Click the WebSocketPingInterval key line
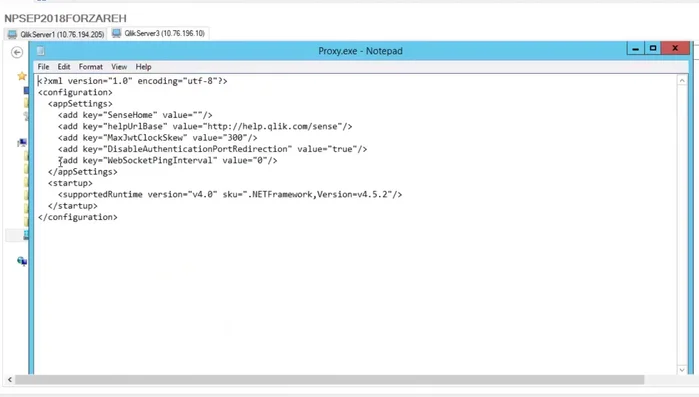 (168, 160)
